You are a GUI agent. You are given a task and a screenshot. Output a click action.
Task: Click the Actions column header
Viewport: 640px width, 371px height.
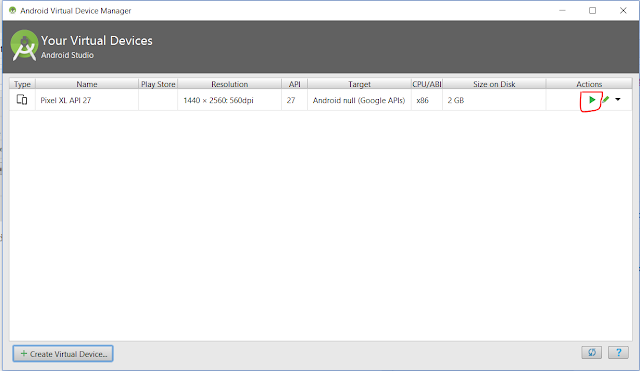pos(589,84)
